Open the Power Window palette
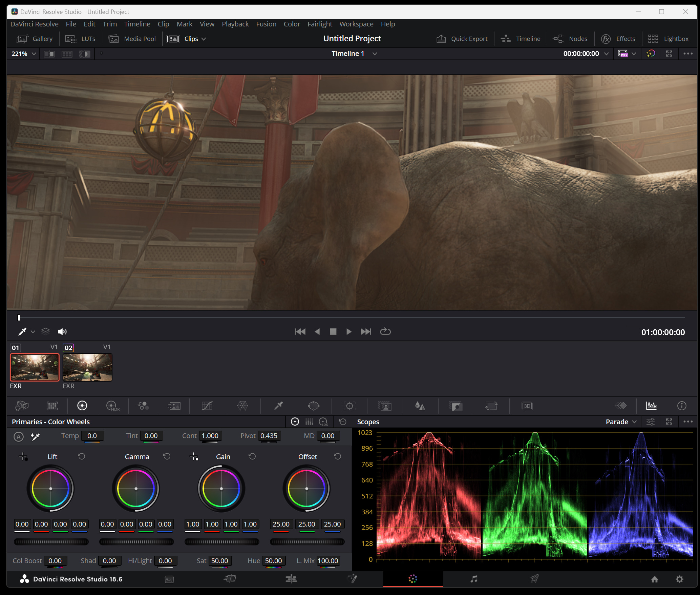 click(x=314, y=406)
